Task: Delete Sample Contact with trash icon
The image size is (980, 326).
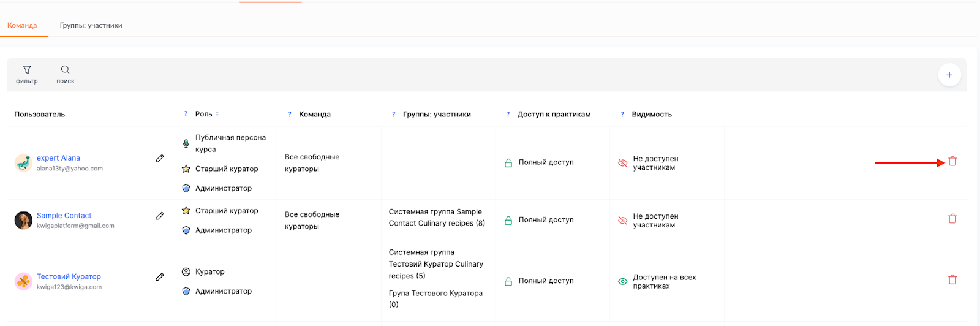Action: (952, 219)
